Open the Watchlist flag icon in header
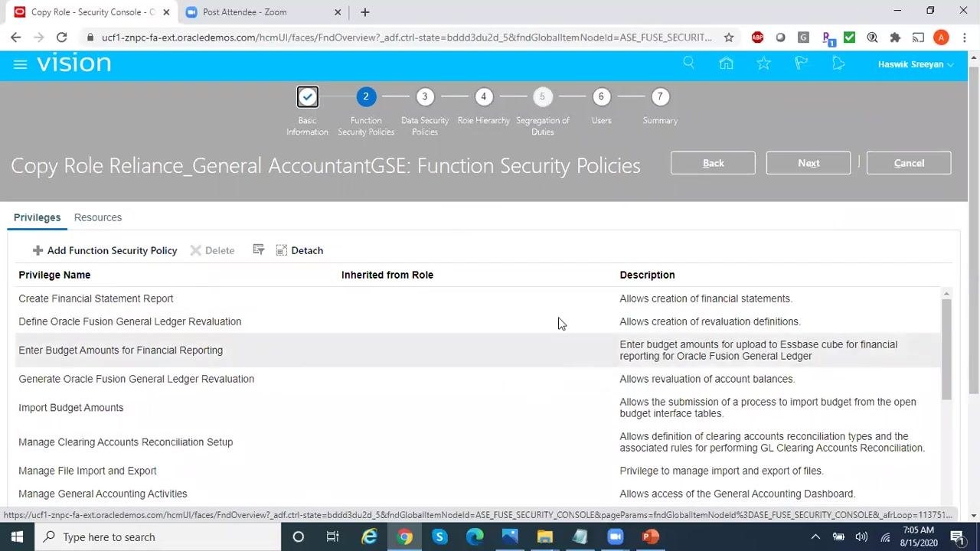Screen dimensions: 980x551 click(801, 64)
